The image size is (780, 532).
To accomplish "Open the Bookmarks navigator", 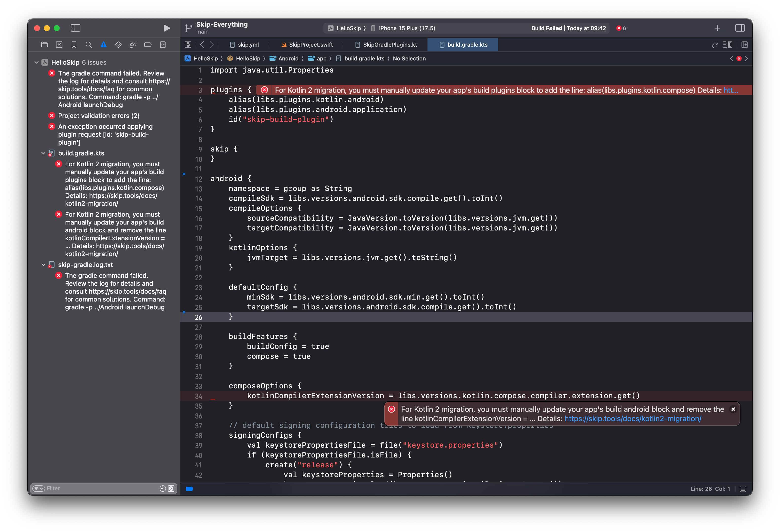I will pos(74,44).
